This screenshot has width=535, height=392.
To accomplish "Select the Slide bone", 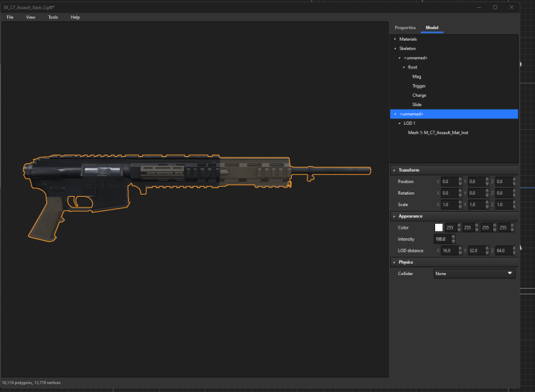I will [x=417, y=105].
